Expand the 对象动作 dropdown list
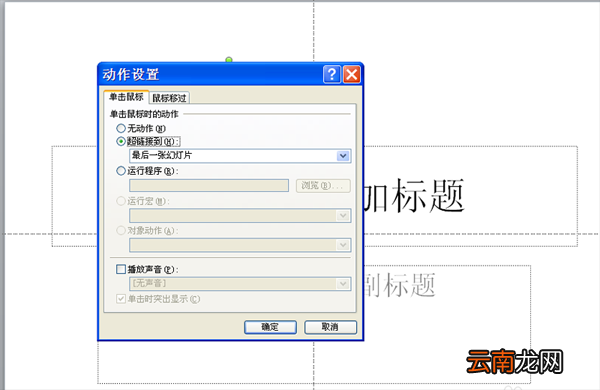 click(343, 245)
